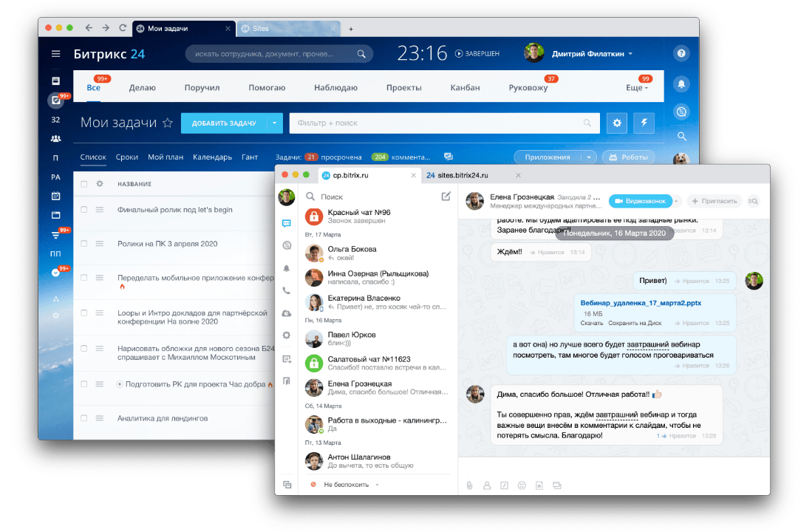The width and height of the screenshot is (798, 532).
Task: Check the box for Ролики на ПК 3 апреля 2020
Action: click(84, 244)
